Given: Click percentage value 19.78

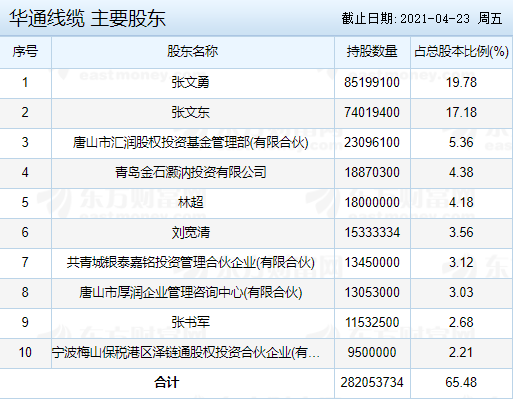Looking at the screenshot, I should [x=461, y=82].
